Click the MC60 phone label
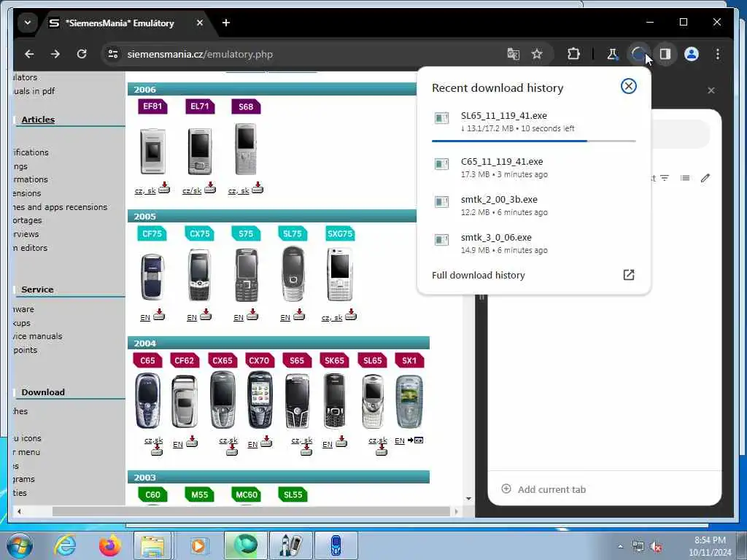Image resolution: width=747 pixels, height=560 pixels. point(247,494)
